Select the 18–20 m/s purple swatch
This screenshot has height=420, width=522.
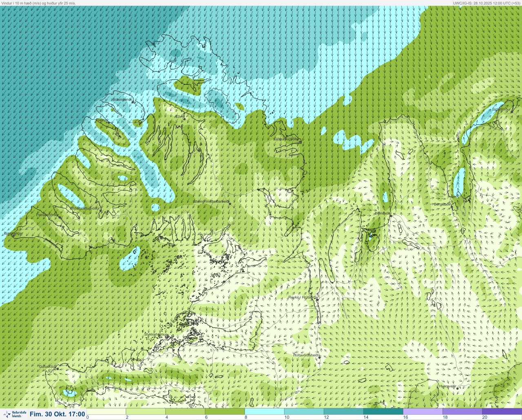[x=463, y=411]
